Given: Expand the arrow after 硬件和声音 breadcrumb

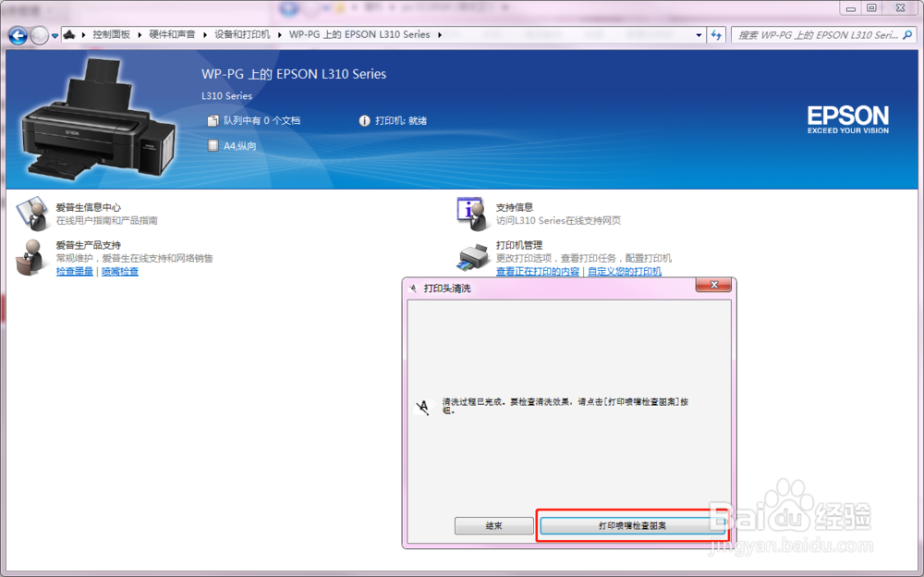Looking at the screenshot, I should pos(205,35).
